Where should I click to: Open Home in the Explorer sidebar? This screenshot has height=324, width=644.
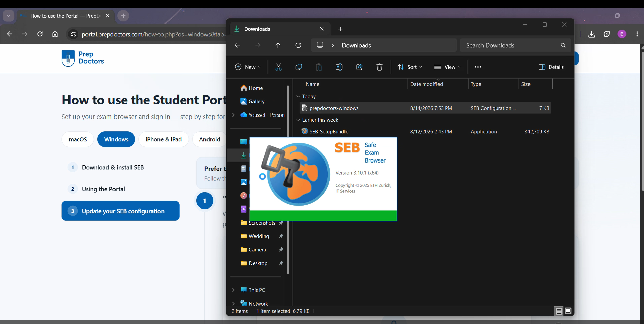(252, 88)
